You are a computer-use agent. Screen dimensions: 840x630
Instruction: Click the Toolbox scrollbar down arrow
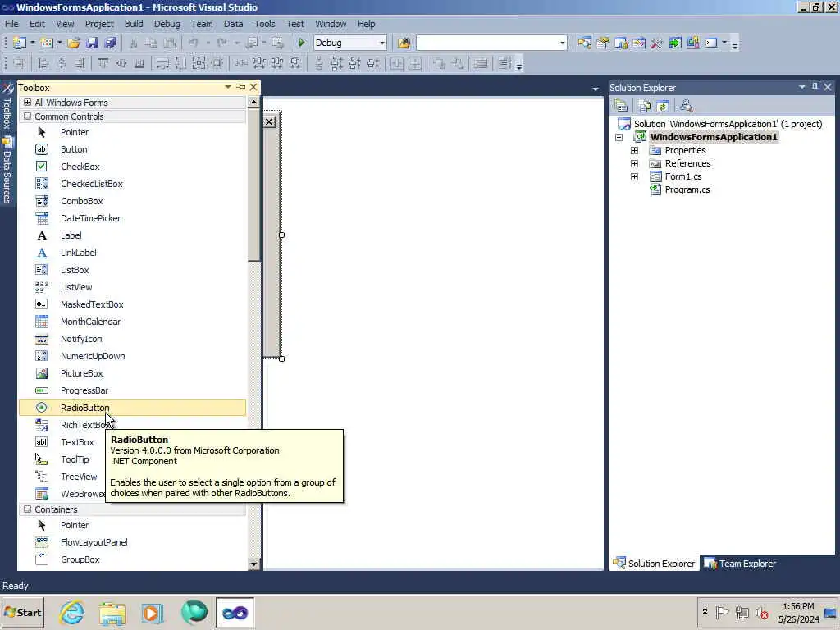tap(254, 564)
